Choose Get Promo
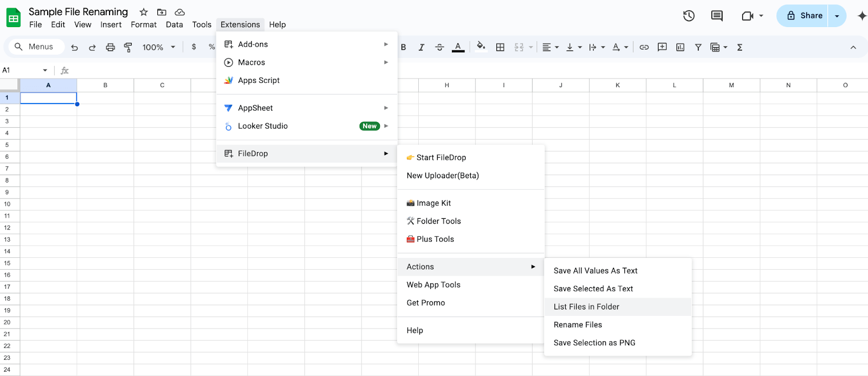Screen dimensions: 868x376 coord(470,303)
